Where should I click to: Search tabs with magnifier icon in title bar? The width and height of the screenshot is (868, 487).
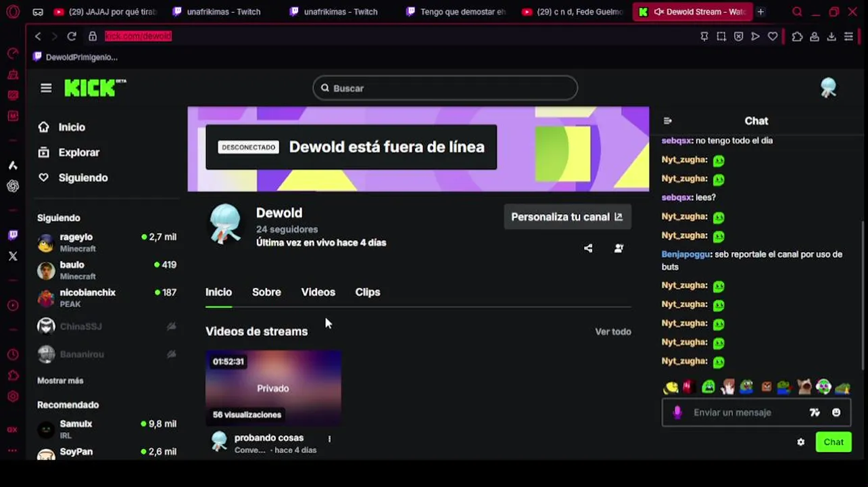coord(797,11)
